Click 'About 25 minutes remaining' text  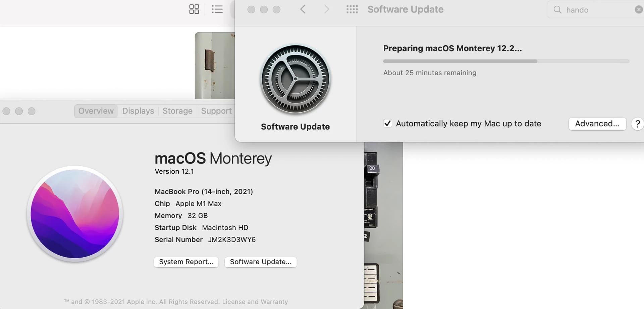click(430, 73)
